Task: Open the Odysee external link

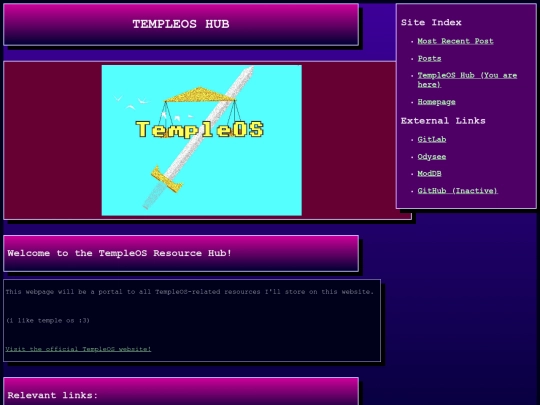Action: tap(432, 157)
